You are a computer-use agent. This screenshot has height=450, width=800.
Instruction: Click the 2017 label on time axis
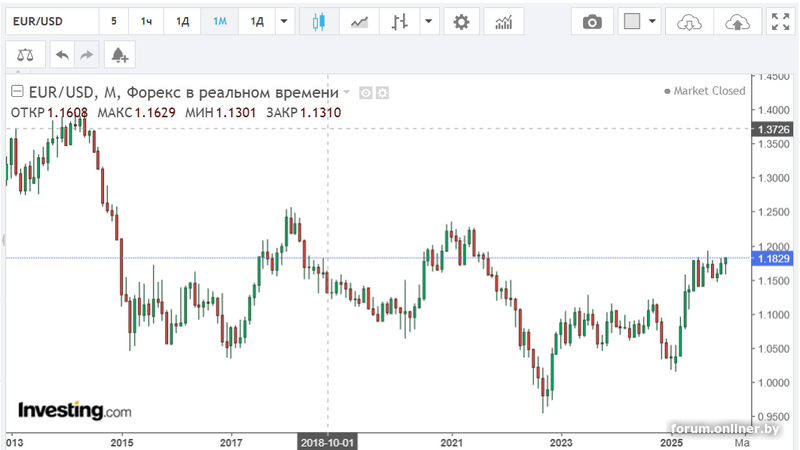(x=231, y=442)
